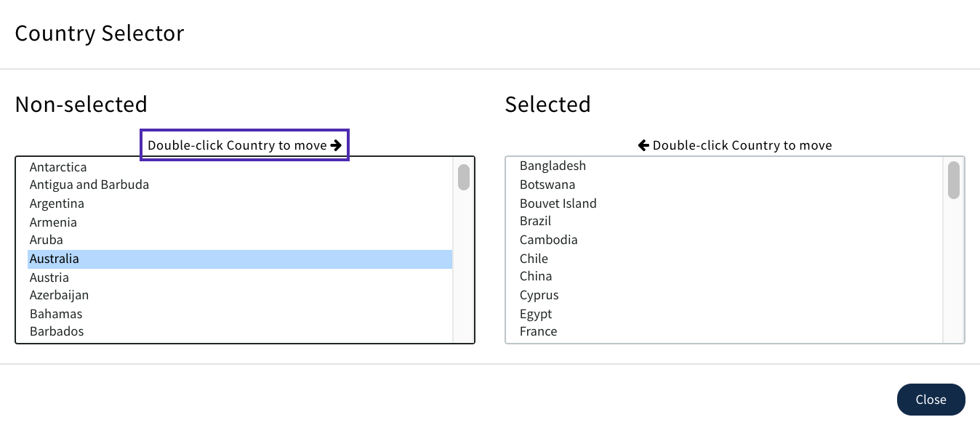Select Bahamas in the Non-selected list
980x433 pixels.
coord(56,314)
